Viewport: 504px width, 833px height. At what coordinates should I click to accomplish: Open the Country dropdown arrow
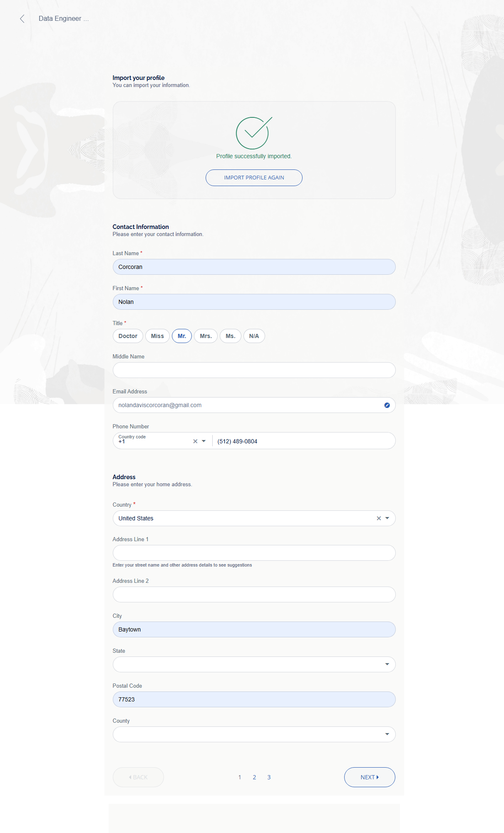[x=387, y=518]
